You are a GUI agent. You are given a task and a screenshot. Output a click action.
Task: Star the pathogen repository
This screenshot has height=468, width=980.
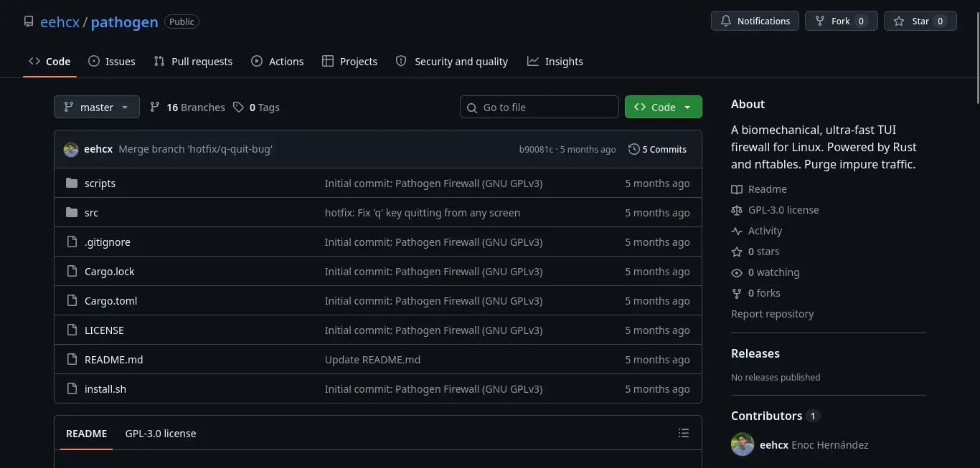920,21
